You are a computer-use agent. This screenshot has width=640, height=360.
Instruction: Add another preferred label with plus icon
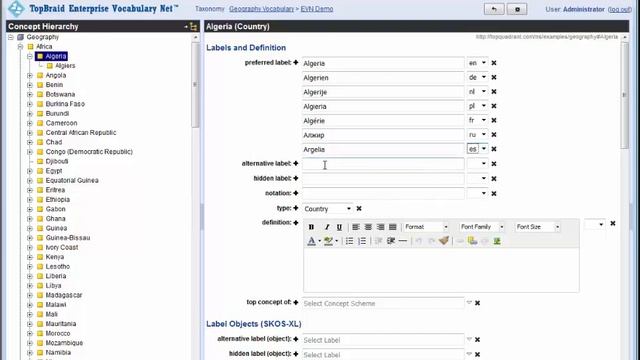coord(296,62)
